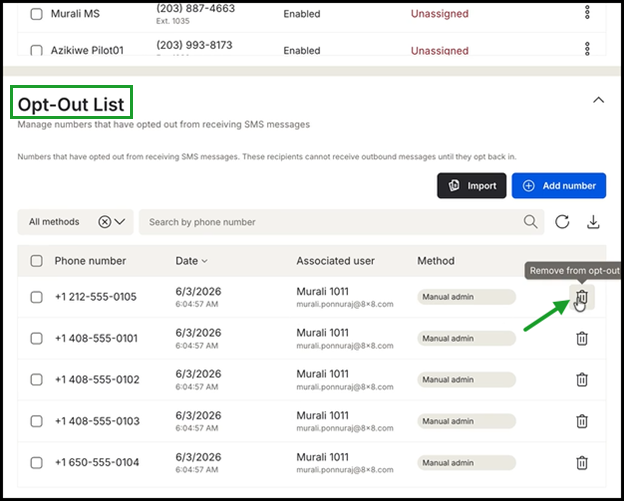Select the Murali MS checkbox
This screenshot has height=501, width=624.
pyautogui.click(x=37, y=14)
